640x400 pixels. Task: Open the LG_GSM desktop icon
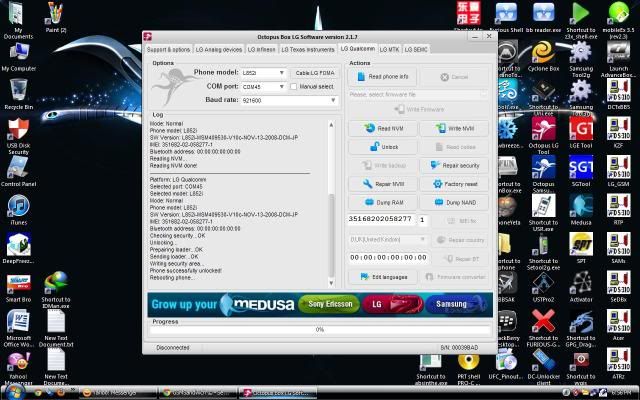pyautogui.click(x=618, y=171)
